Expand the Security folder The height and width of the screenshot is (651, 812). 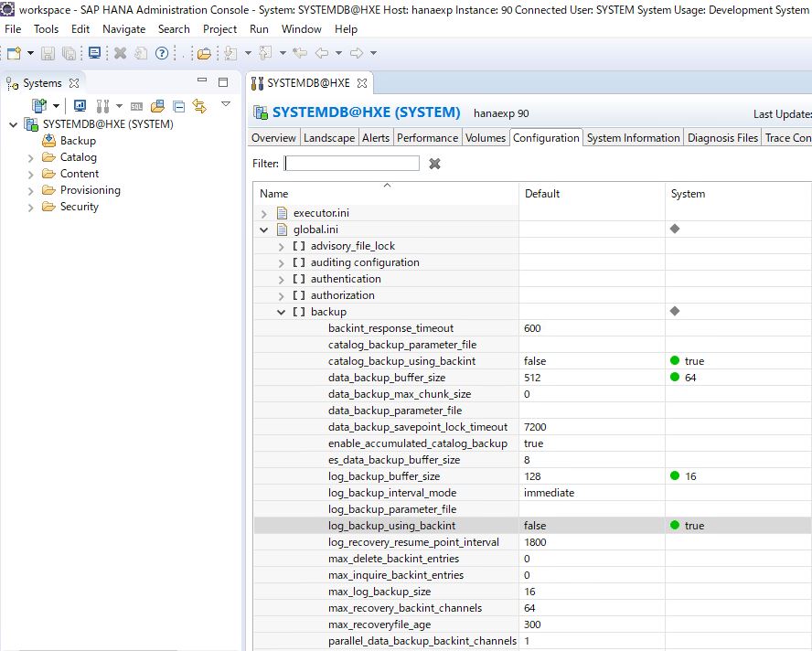coord(30,208)
